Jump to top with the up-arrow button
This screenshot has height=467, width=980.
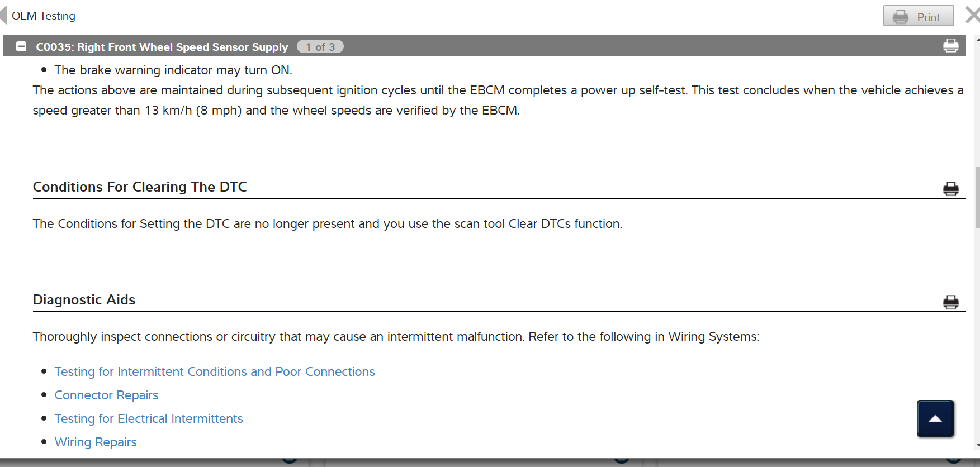pos(935,418)
